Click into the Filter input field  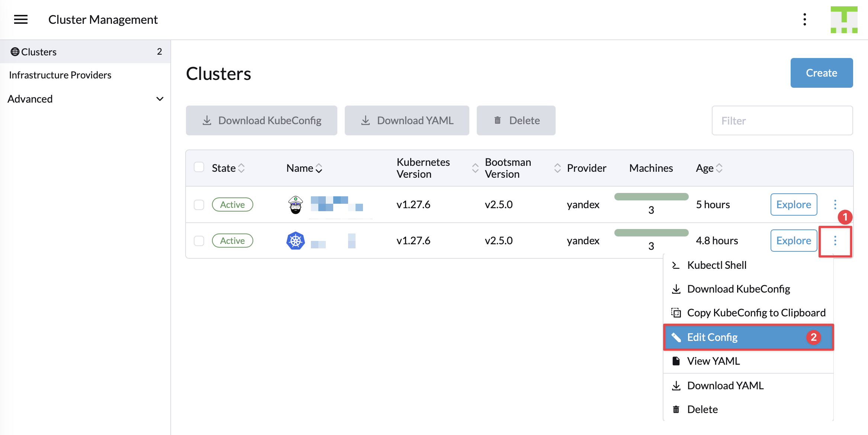(782, 121)
